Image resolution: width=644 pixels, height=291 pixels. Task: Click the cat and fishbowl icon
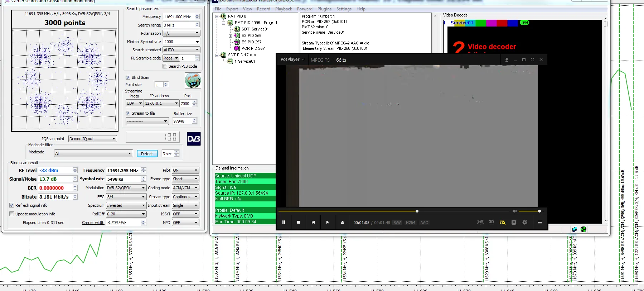193,81
